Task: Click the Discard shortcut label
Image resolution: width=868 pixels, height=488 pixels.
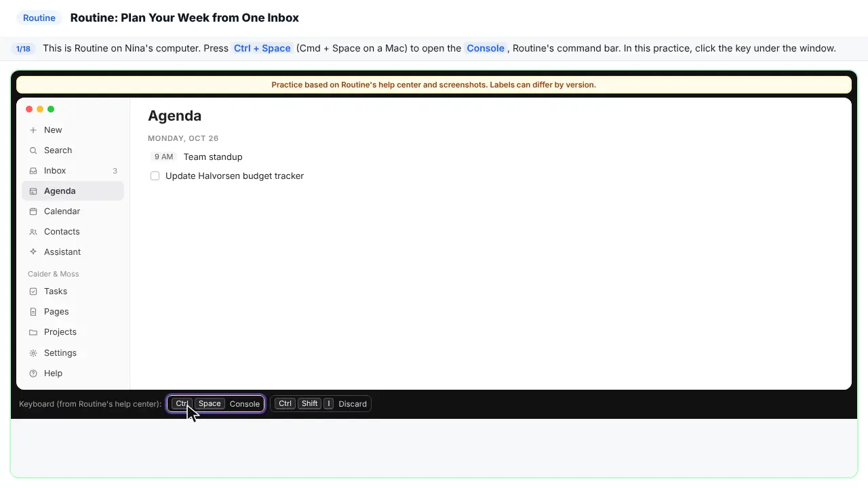Action: 353,404
